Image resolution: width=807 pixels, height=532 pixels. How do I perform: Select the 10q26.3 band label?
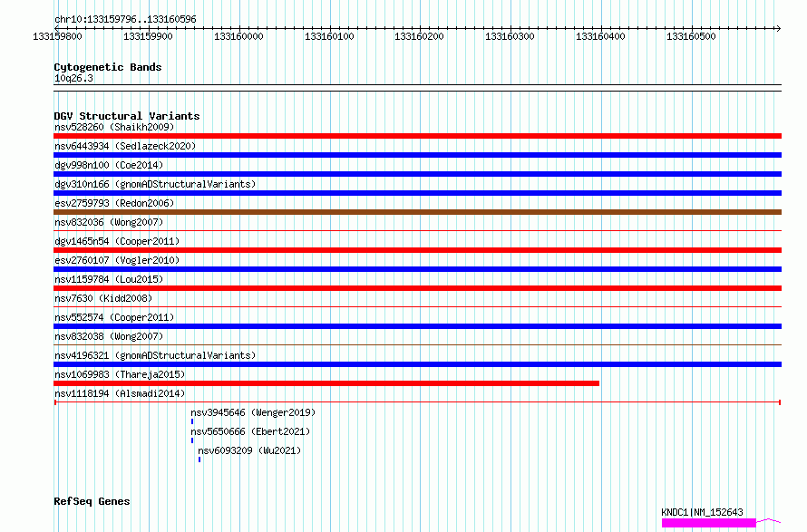[73, 78]
